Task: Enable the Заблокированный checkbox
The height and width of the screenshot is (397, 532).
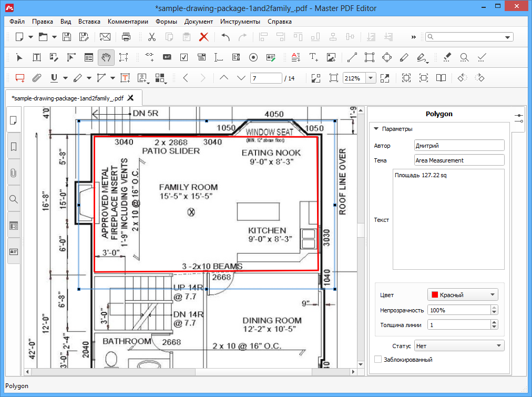Action: (x=377, y=360)
